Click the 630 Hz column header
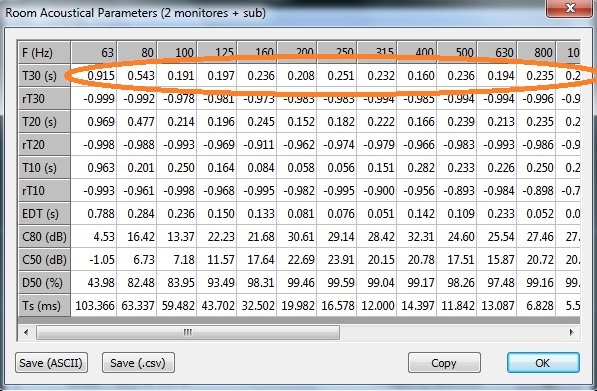This screenshot has height=391, width=597. 497,53
